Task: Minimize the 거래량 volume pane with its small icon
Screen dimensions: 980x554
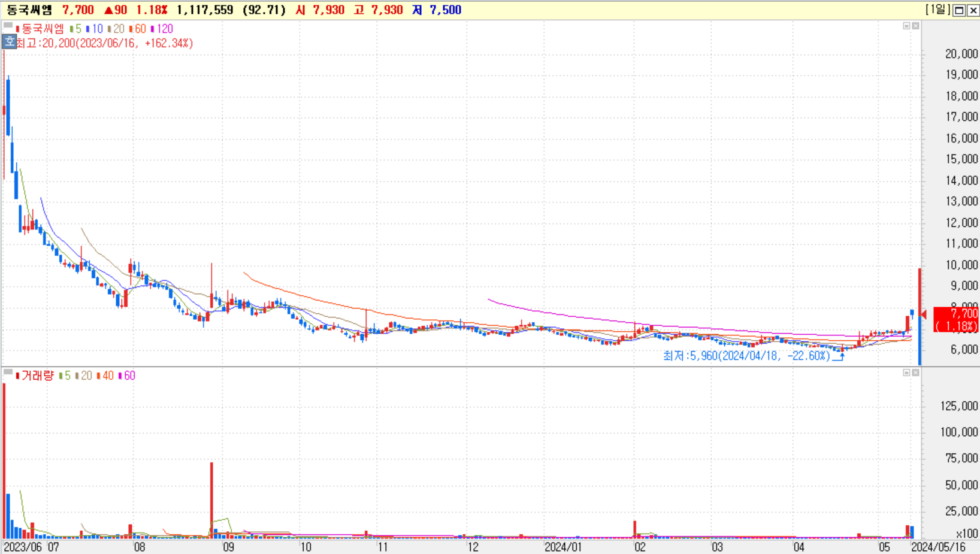Action: pyautogui.click(x=906, y=373)
